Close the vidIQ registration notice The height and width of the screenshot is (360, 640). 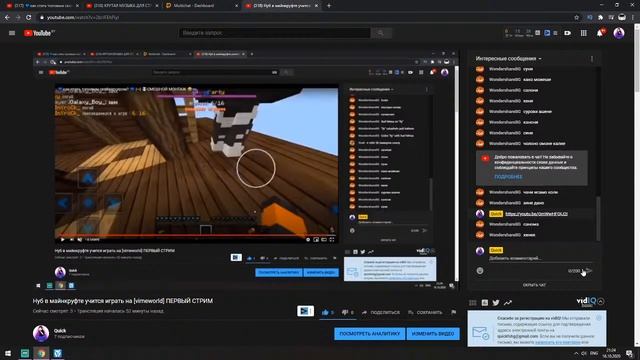point(599,318)
